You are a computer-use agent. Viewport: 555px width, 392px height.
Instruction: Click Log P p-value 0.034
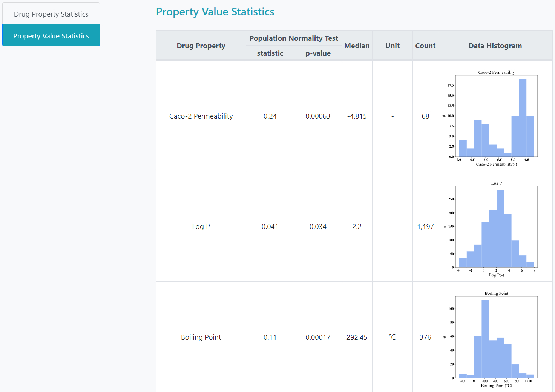pyautogui.click(x=318, y=226)
